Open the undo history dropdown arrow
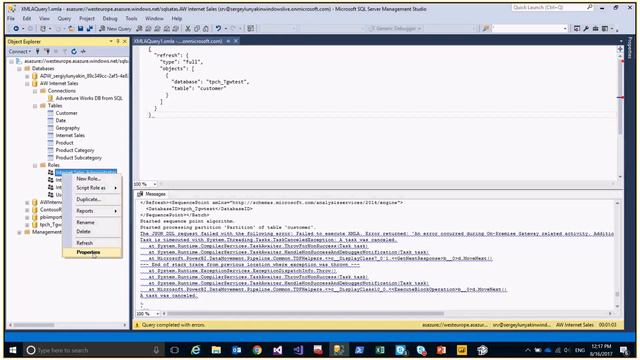 [x=226, y=29]
